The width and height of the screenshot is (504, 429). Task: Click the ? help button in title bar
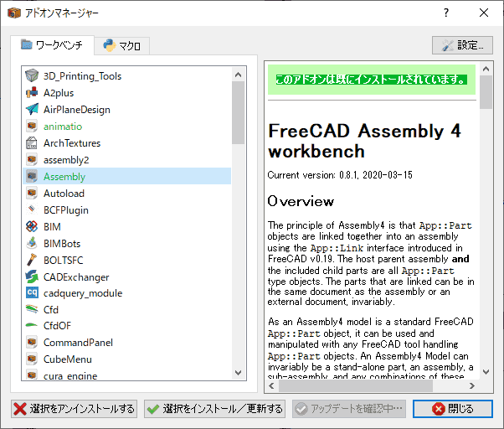pos(446,13)
